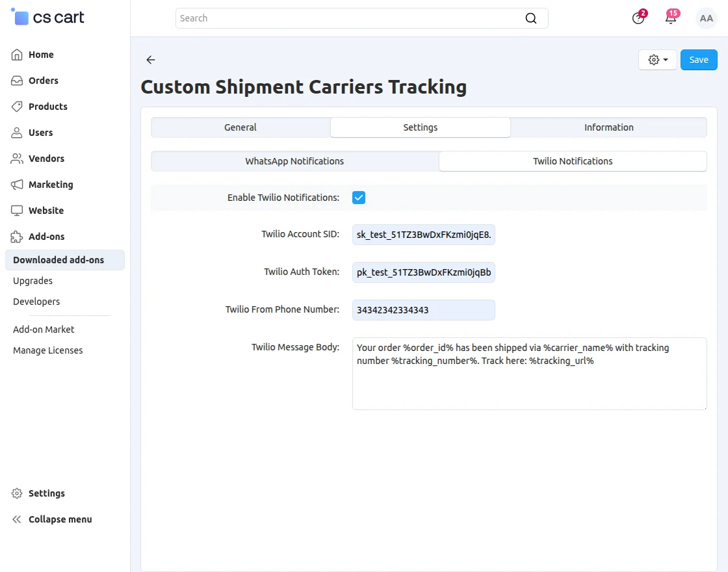Open the gear actions dropdown

click(x=657, y=60)
